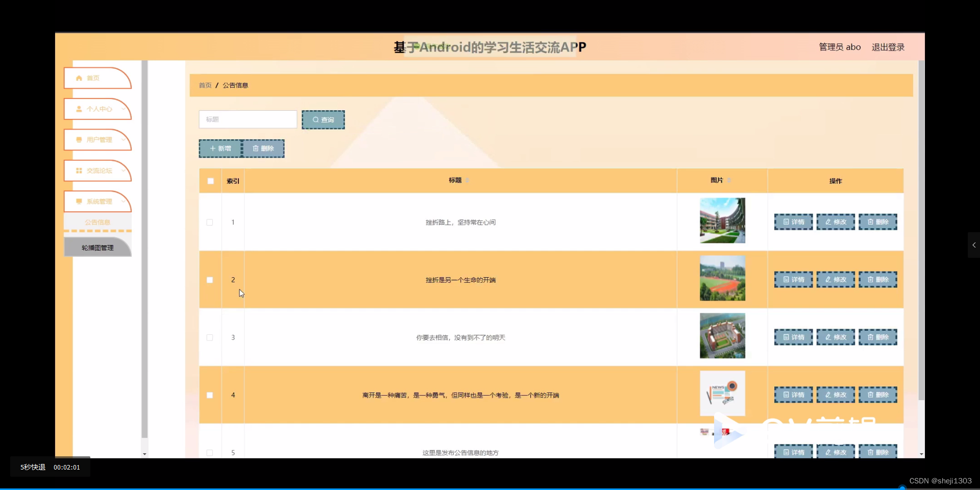Check the checkbox for row 2

point(210,280)
